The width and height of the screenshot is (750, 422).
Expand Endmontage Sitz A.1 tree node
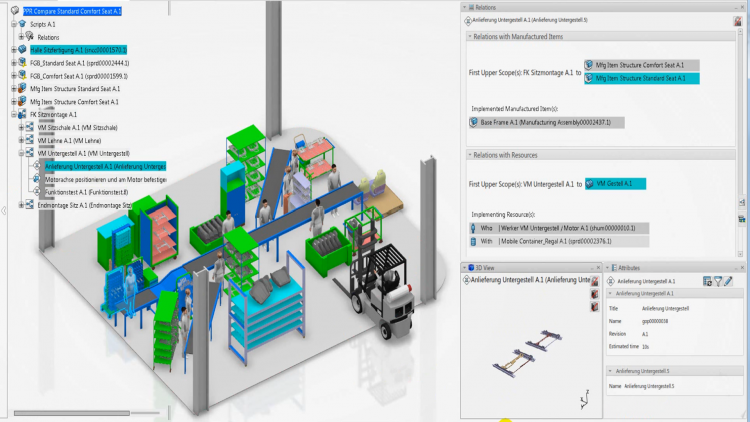pos(22,206)
